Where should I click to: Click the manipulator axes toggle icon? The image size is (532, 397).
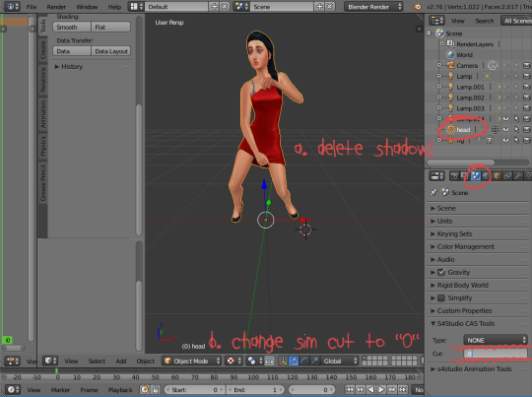coord(283,361)
